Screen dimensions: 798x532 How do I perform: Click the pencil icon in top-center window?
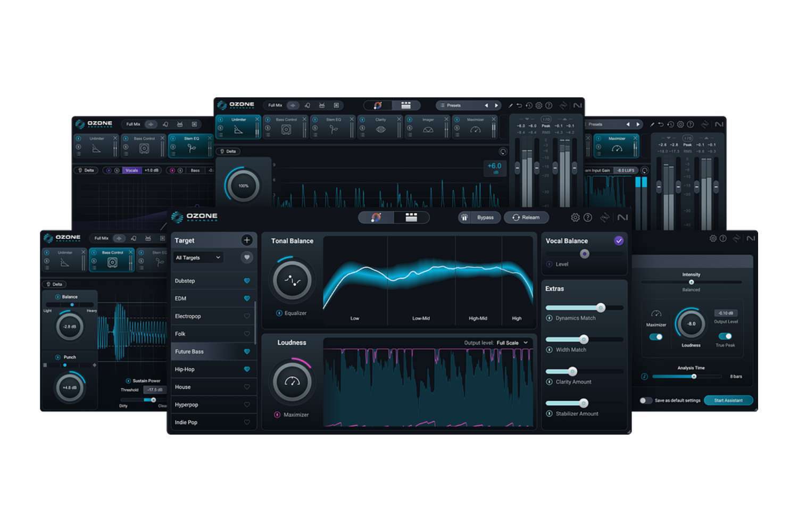510,105
